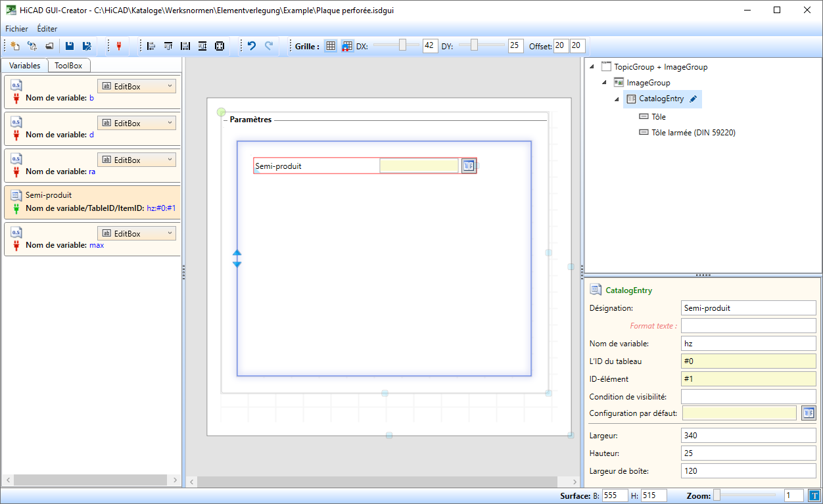Click the pencil icon next to CatalogEntry
This screenshot has height=504, width=823.
pos(694,99)
